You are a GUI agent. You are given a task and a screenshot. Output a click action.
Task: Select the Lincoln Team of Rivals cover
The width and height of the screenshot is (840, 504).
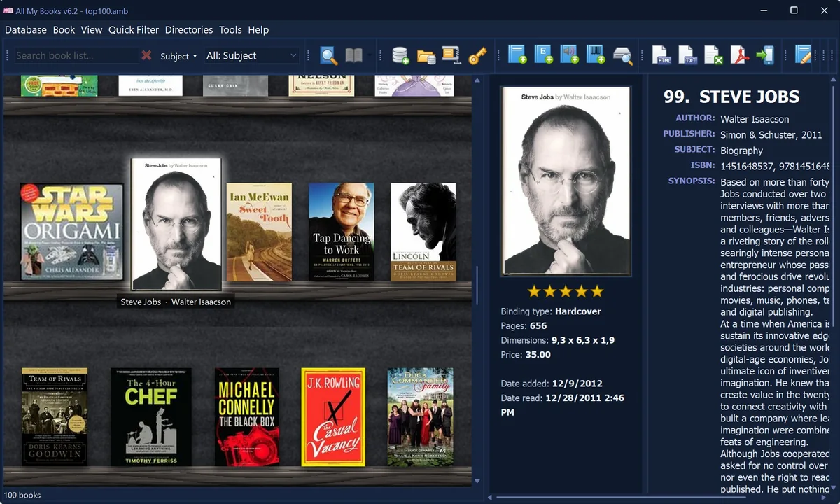click(423, 232)
